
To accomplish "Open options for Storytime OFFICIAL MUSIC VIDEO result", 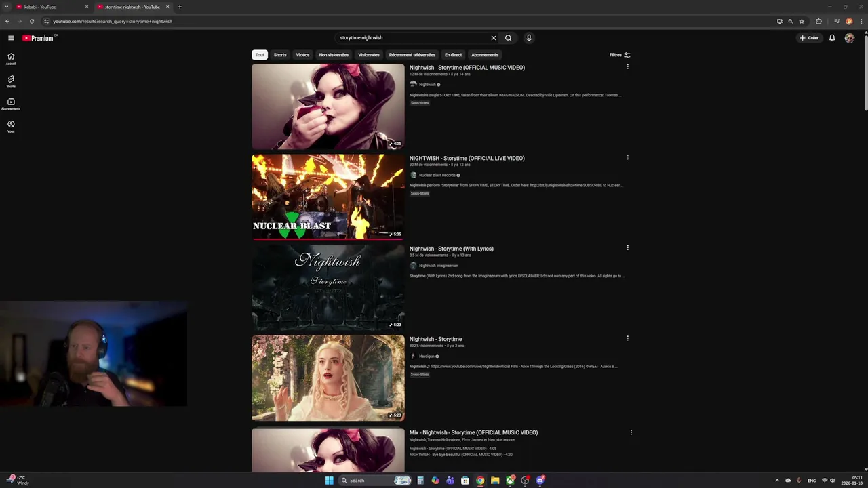I will click(627, 66).
